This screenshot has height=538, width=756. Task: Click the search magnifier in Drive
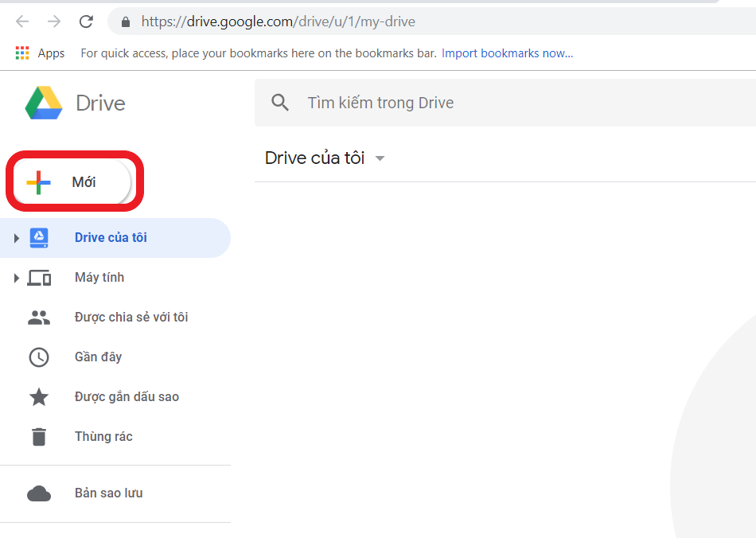pyautogui.click(x=279, y=102)
